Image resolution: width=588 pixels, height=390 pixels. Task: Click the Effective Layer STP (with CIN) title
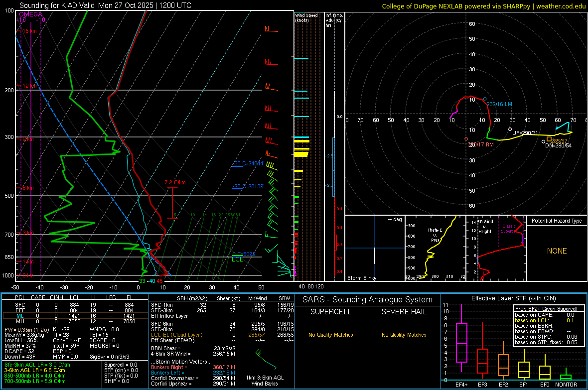[513, 298]
